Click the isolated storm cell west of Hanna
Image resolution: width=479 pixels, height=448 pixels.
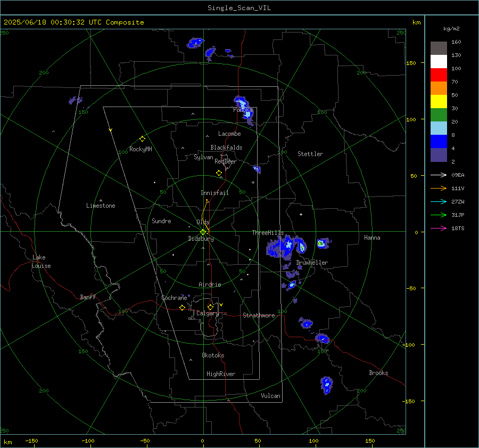(x=323, y=243)
